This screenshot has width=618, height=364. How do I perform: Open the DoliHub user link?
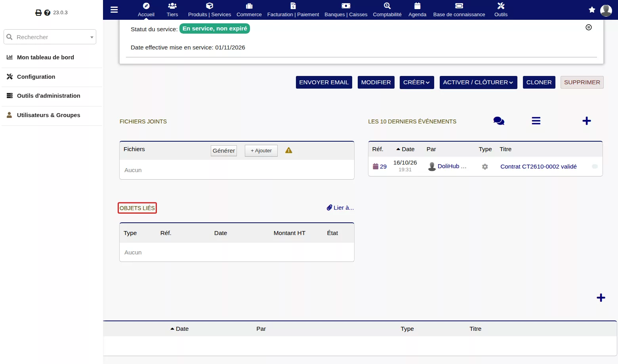click(x=448, y=167)
